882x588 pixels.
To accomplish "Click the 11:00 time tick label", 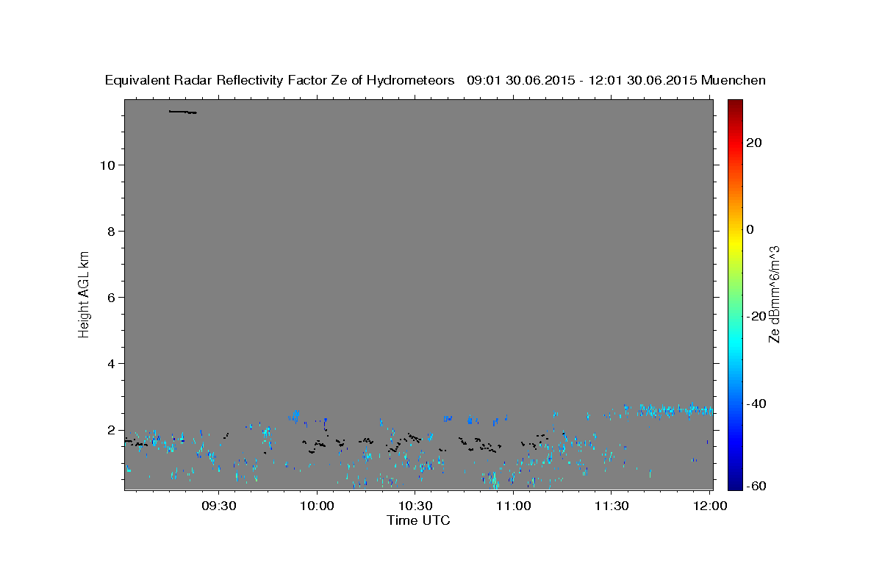I will pyautogui.click(x=514, y=506).
